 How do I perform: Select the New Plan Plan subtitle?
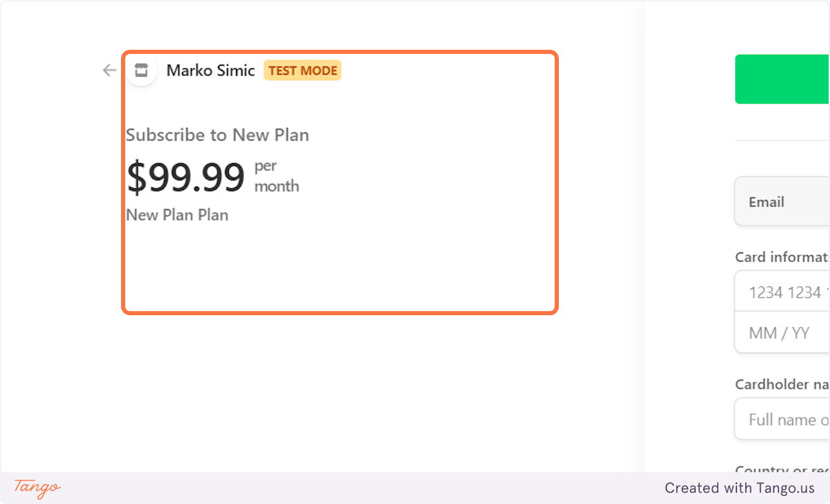177,215
